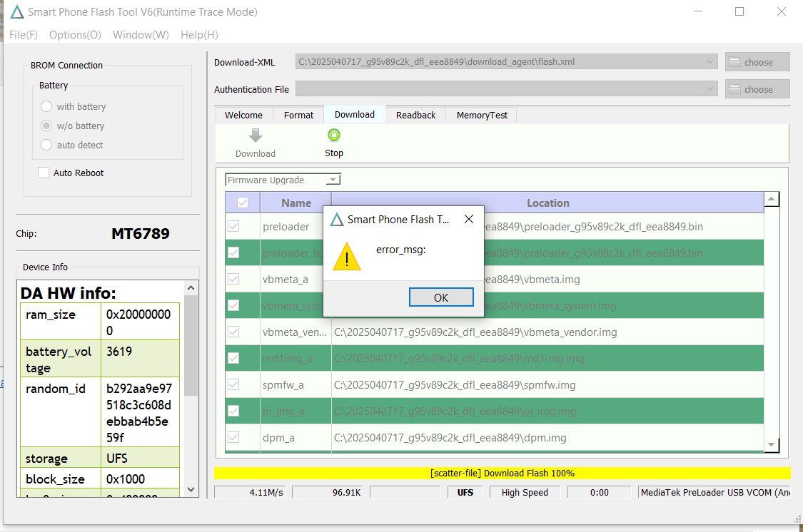Toggle checkbox for vbmeta_a row
The width and height of the screenshot is (803, 532).
click(x=233, y=279)
